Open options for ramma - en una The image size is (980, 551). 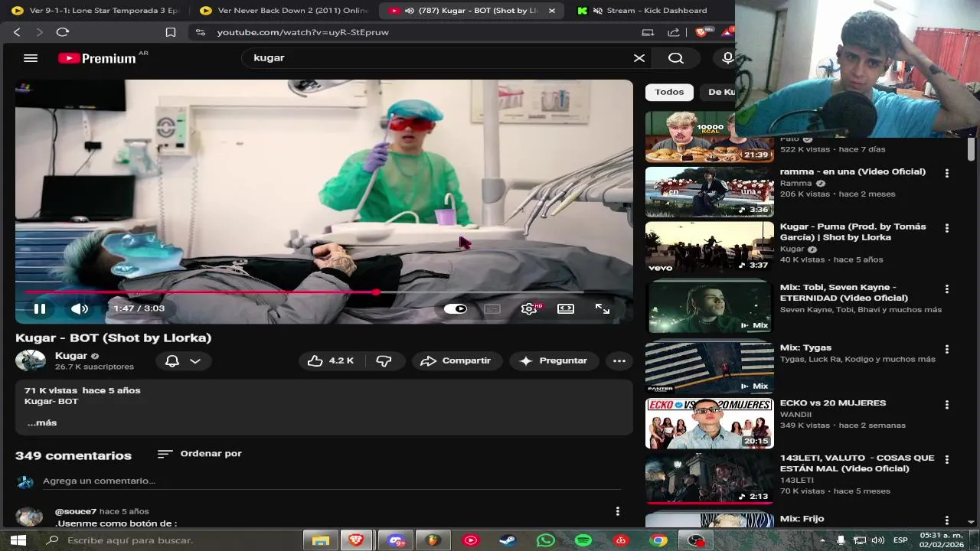pyautogui.click(x=947, y=174)
